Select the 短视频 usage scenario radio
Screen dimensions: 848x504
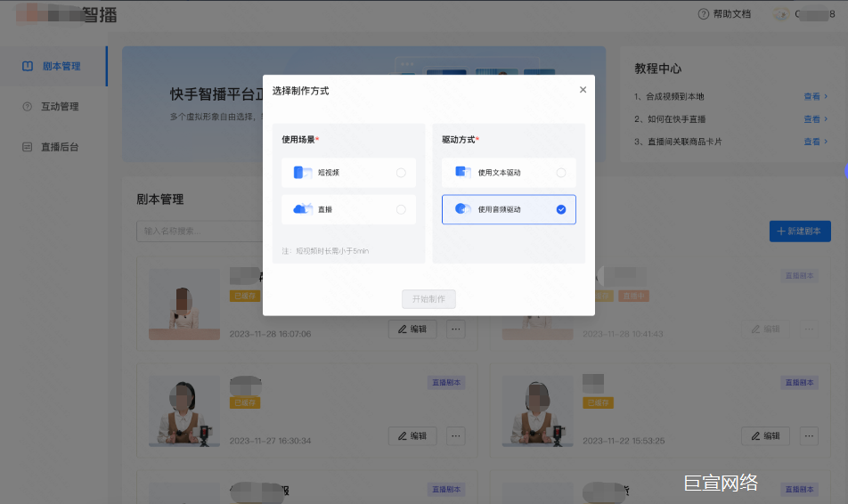tap(401, 173)
